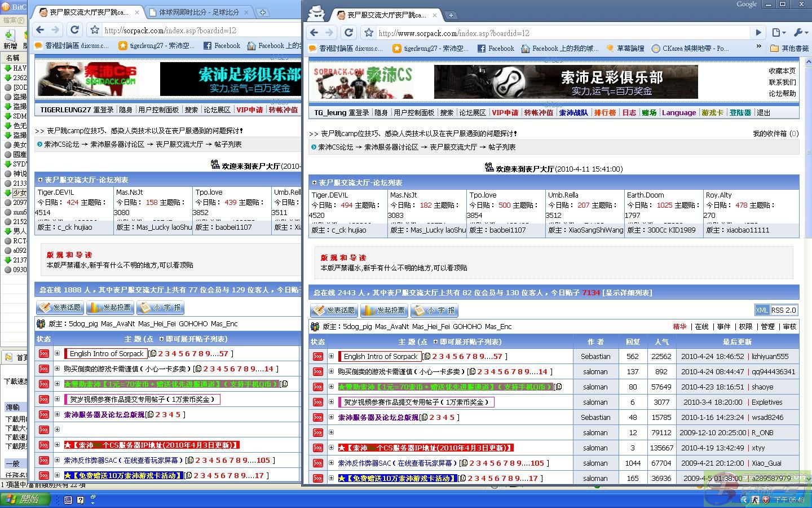
Task: Open the wrench settings menu in Chrome
Action: tap(800, 33)
